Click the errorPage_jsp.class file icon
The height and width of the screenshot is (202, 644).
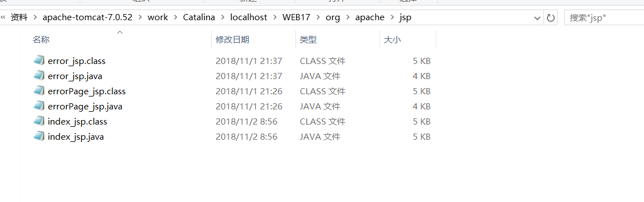pos(39,91)
